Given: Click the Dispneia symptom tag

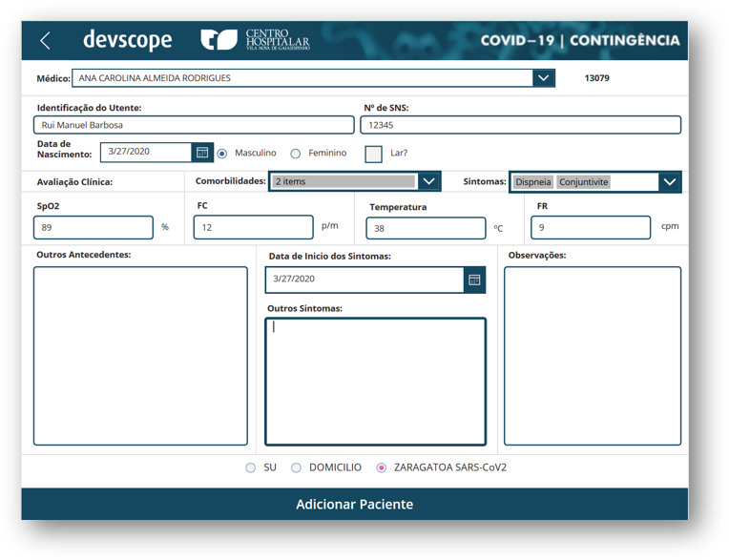Looking at the screenshot, I should [x=532, y=181].
